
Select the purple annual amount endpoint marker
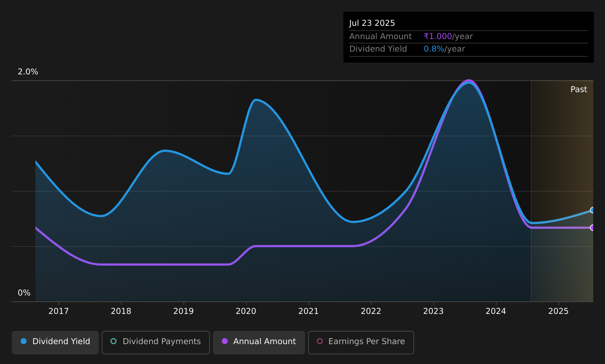tap(592, 228)
